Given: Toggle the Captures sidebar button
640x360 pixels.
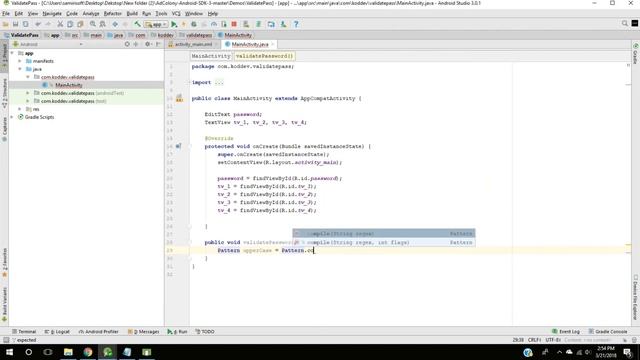Looking at the screenshot, I should [4, 129].
